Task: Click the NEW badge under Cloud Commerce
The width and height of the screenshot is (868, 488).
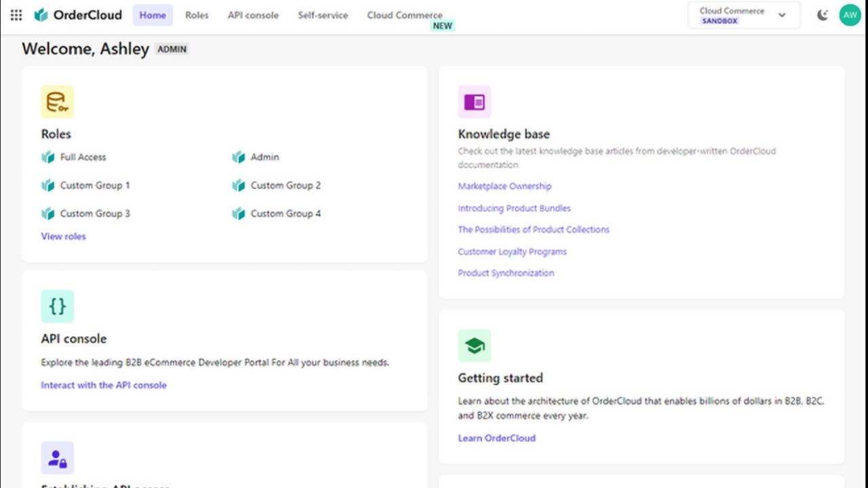Action: (x=442, y=26)
